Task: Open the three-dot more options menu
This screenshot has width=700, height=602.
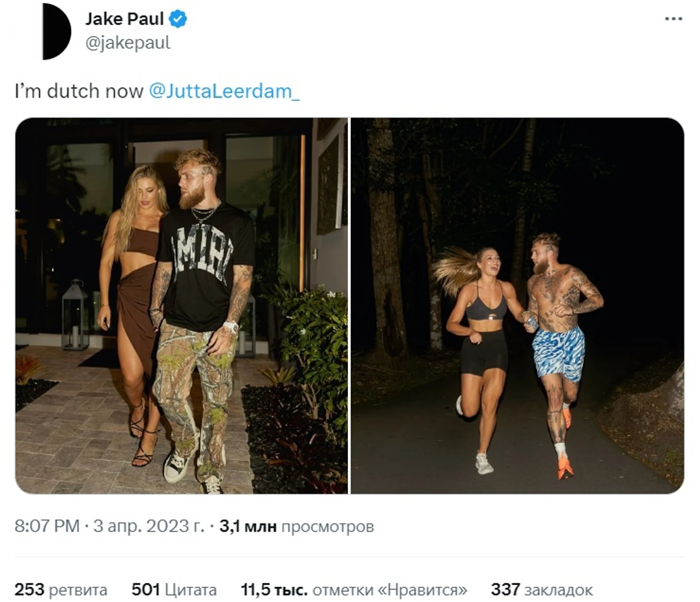Action: [673, 19]
